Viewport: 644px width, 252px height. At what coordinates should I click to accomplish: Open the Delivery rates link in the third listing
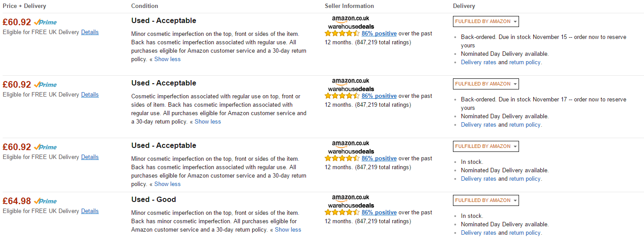(479, 179)
